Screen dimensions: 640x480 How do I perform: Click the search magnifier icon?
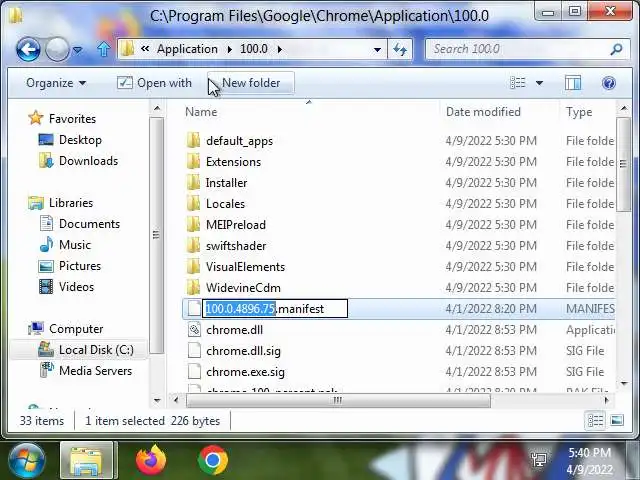click(616, 49)
